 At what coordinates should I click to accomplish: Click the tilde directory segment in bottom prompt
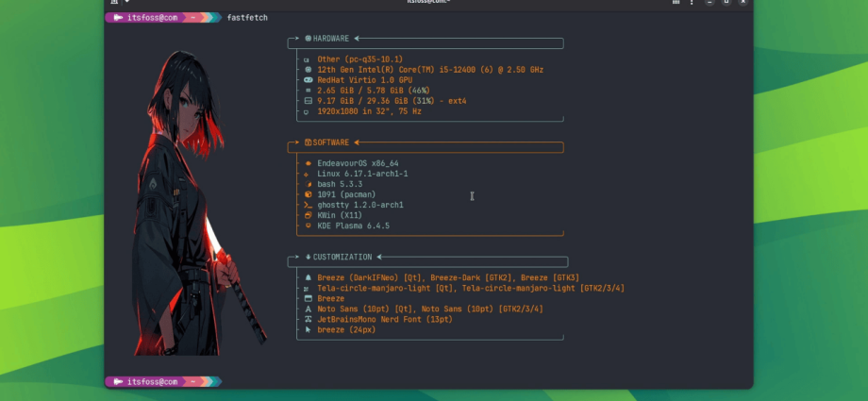(x=193, y=382)
